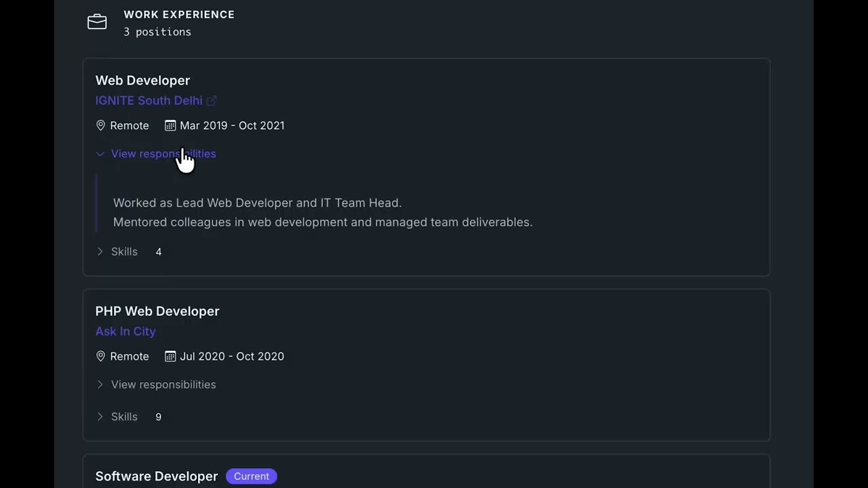
Task: Expand Skills section for PHP Web Developer
Action: click(124, 417)
